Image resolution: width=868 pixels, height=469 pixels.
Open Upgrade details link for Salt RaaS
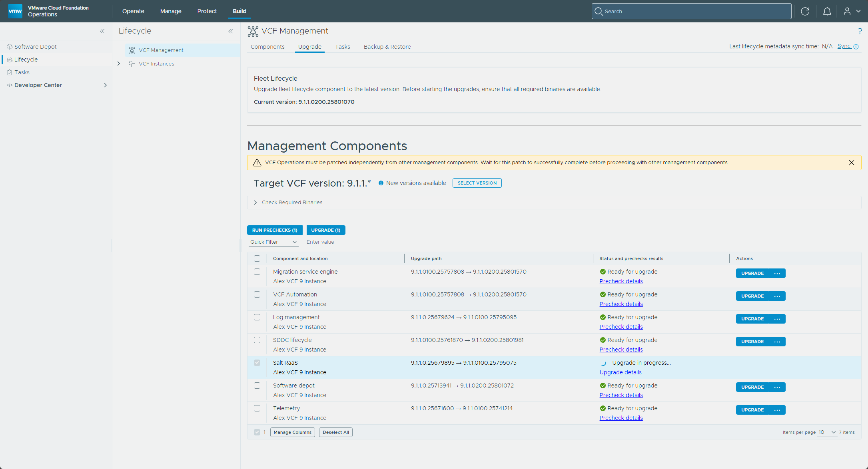click(x=620, y=372)
